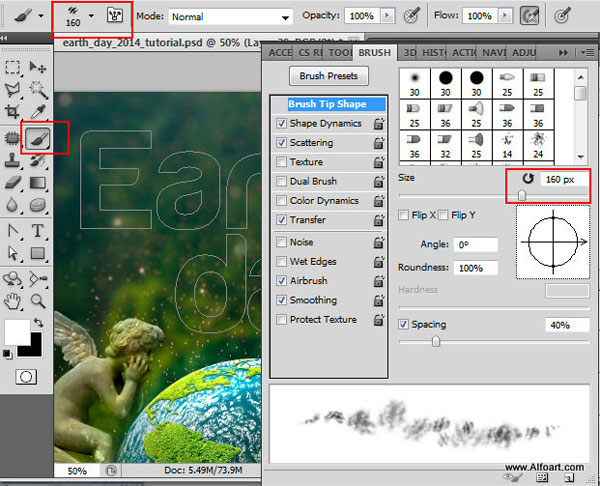Select the Rectangular Marquee tool

(13, 68)
